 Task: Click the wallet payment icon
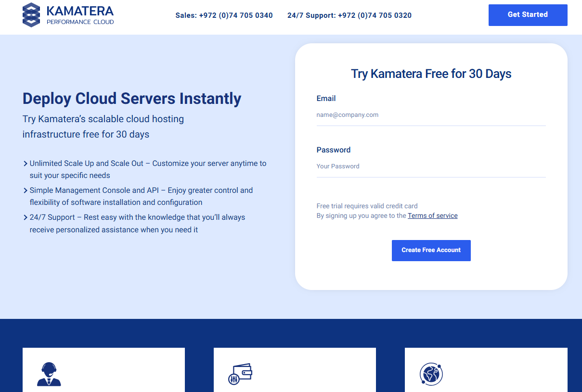tap(239, 374)
